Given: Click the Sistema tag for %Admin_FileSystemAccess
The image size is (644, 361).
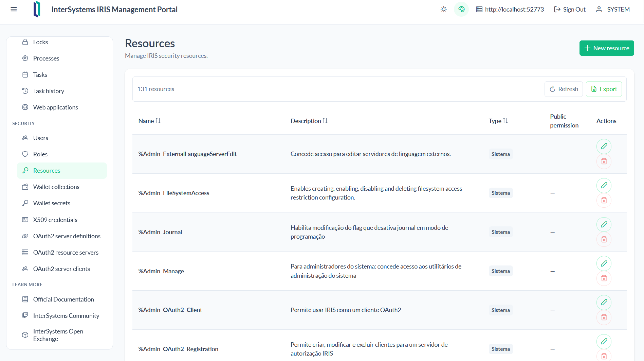Looking at the screenshot, I should (x=501, y=193).
